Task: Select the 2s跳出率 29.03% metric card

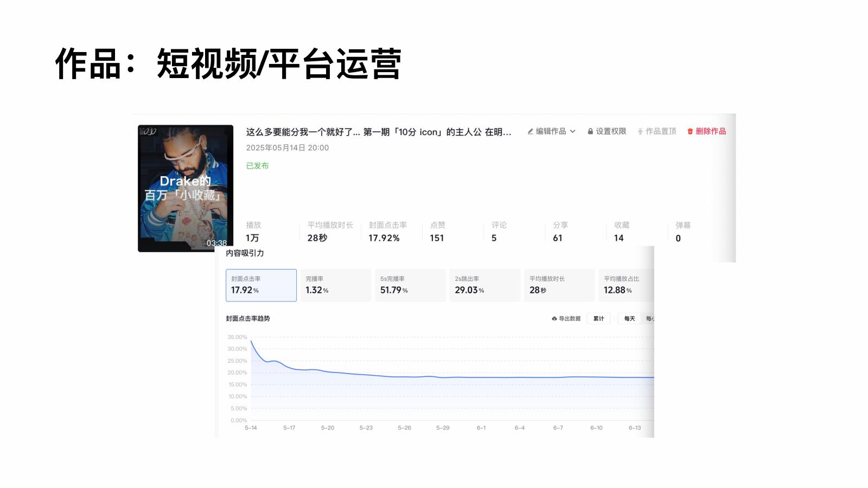Action: [x=485, y=285]
